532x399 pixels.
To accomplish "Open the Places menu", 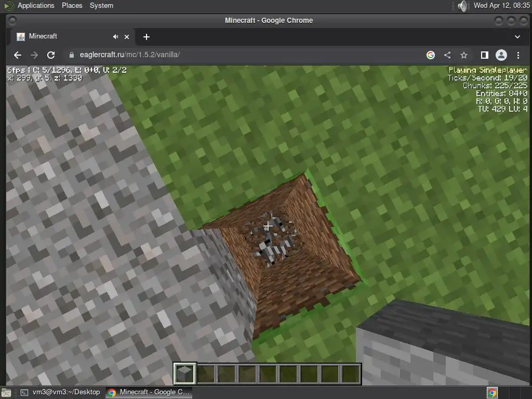I will tap(72, 5).
